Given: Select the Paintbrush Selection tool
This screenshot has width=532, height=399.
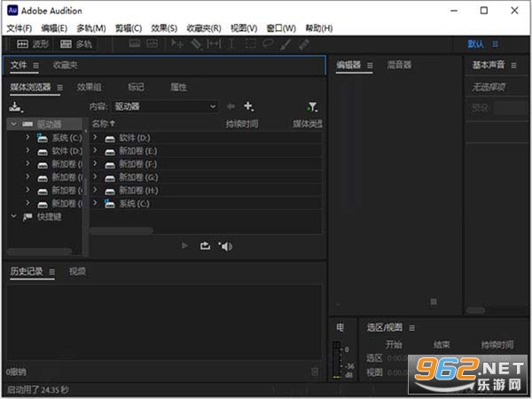Looking at the screenshot, I should tap(286, 44).
